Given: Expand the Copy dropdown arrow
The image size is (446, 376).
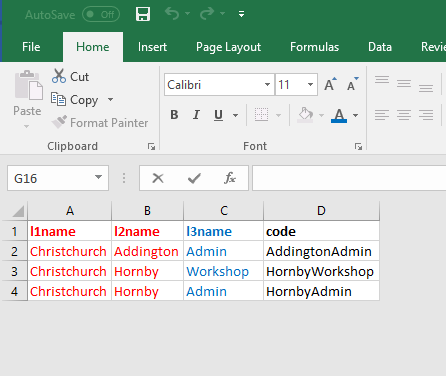Looking at the screenshot, I should pos(110,99).
